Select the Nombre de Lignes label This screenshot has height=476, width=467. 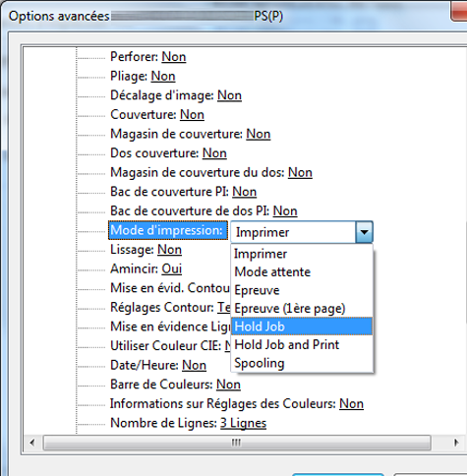(x=163, y=423)
